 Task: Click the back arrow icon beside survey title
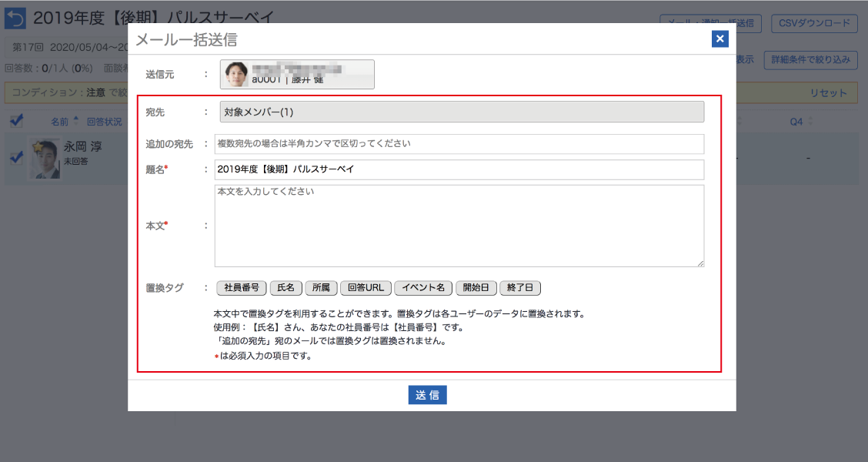(x=15, y=18)
